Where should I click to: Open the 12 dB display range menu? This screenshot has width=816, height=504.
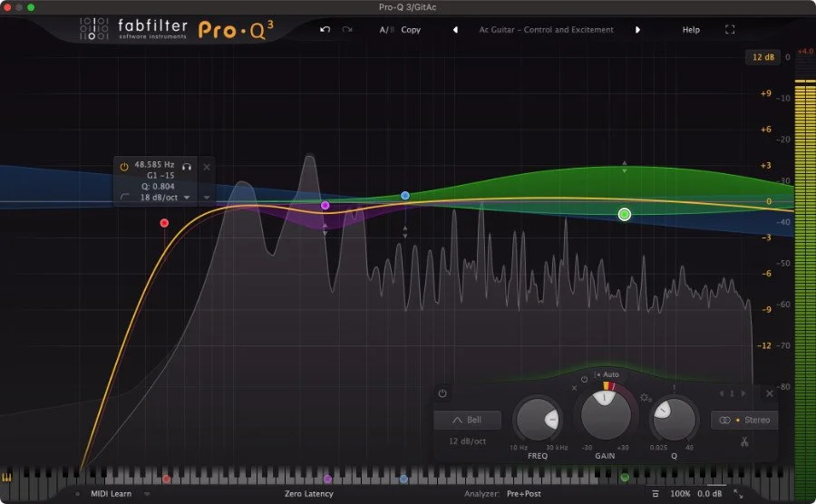(763, 57)
